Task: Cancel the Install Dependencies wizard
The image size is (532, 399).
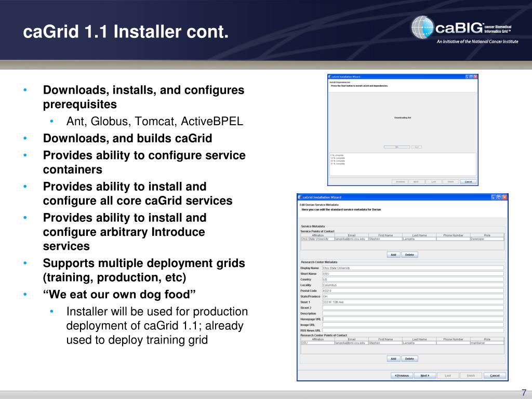Action: pos(468,182)
